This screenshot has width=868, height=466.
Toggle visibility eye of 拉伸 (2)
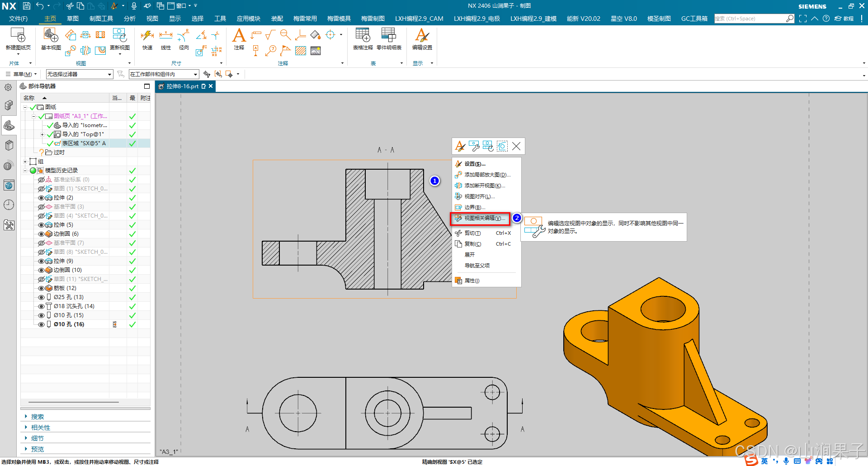click(x=41, y=198)
